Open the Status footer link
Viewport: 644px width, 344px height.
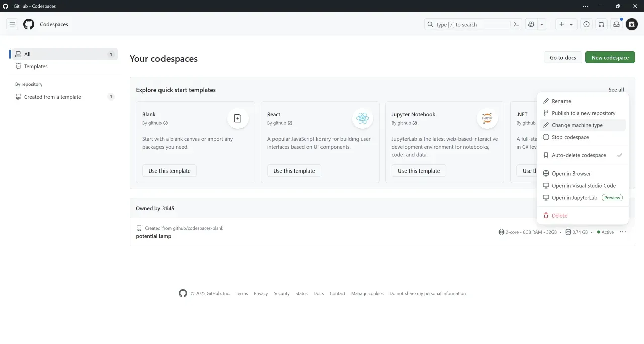[301, 294]
